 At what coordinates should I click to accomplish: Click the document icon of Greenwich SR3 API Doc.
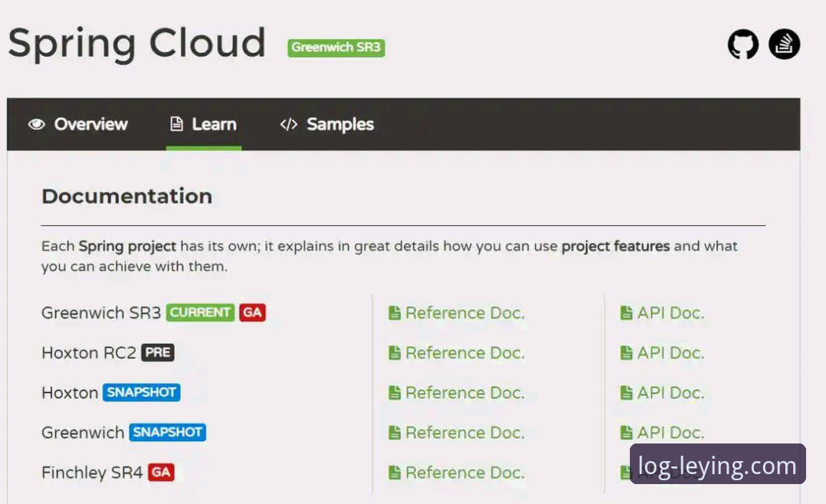pyautogui.click(x=626, y=313)
